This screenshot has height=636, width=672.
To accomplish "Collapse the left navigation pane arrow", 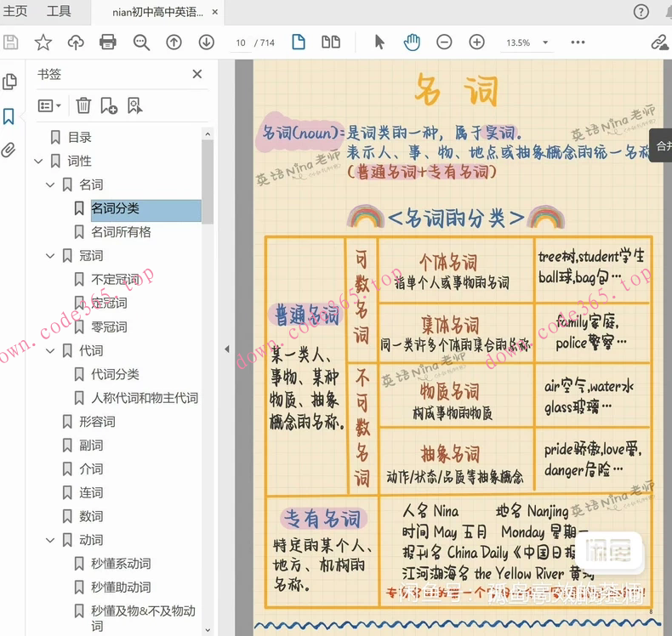I will pos(227,349).
